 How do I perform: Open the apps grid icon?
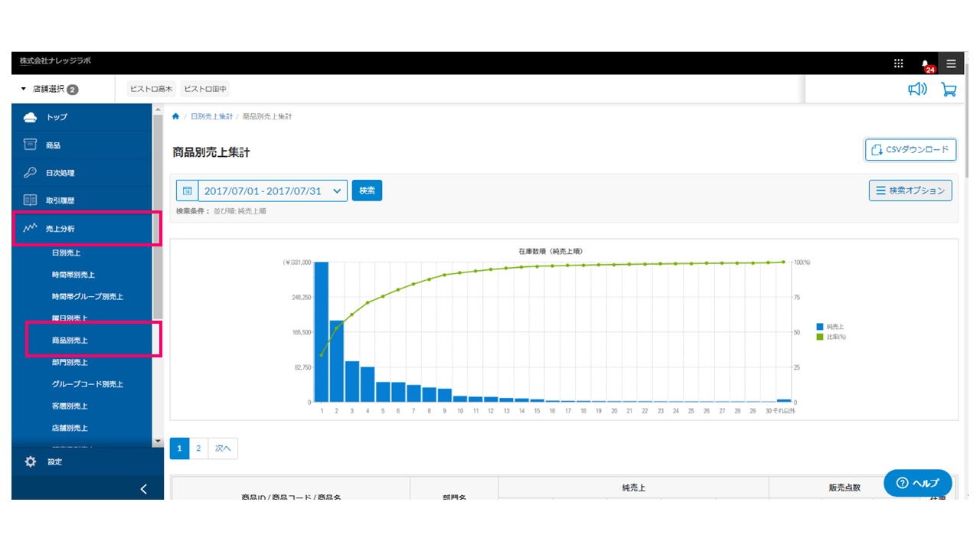tap(899, 64)
